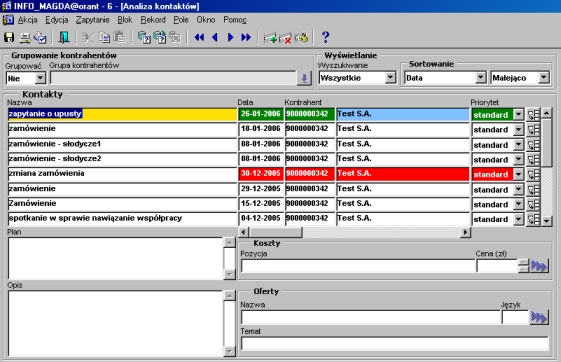Click into the Opis text area
This screenshot has height=362, width=561.
pos(116,323)
